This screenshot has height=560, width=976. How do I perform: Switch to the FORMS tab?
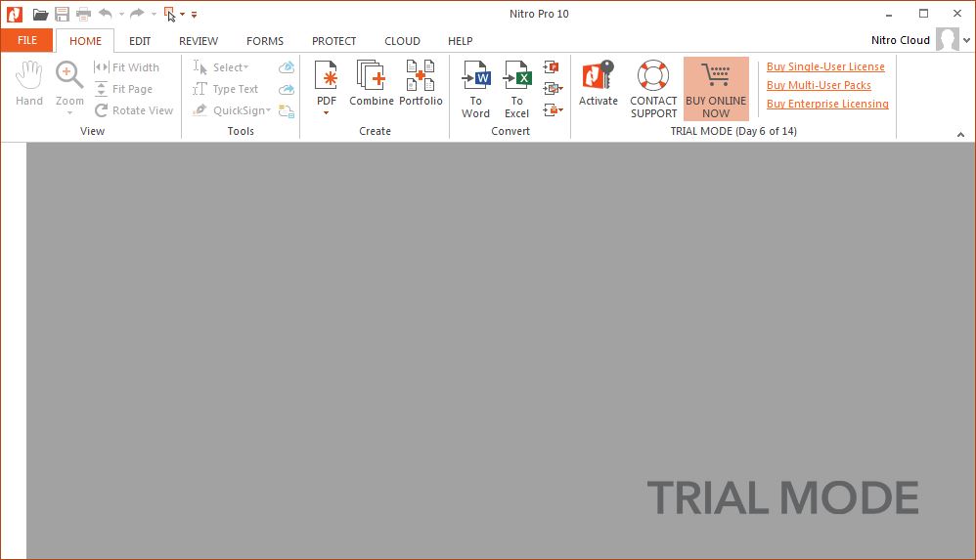[265, 41]
